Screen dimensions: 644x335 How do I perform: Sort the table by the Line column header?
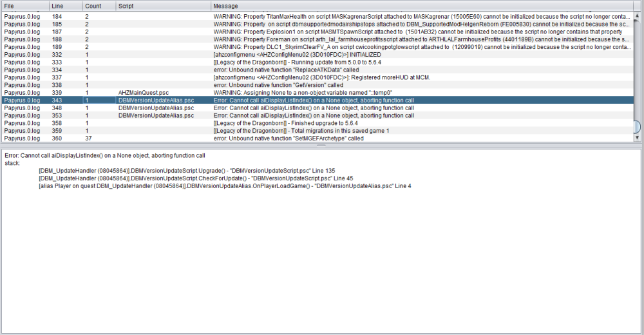click(65, 6)
